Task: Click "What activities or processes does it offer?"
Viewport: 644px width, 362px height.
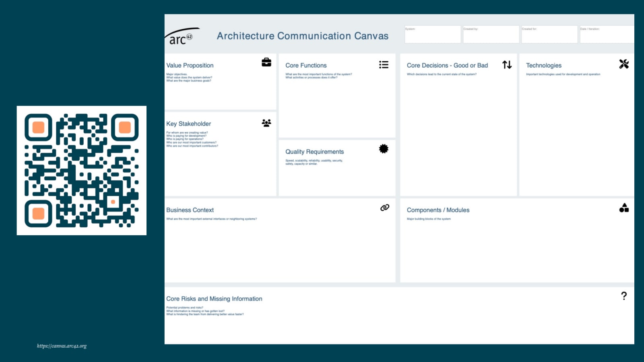Action: coord(312,78)
